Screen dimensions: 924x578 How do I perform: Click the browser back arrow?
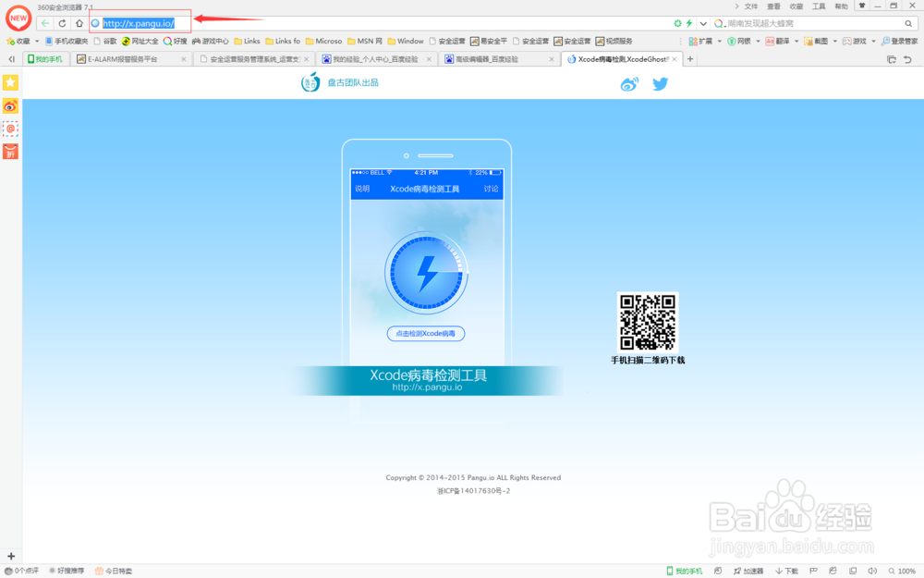[x=45, y=24]
